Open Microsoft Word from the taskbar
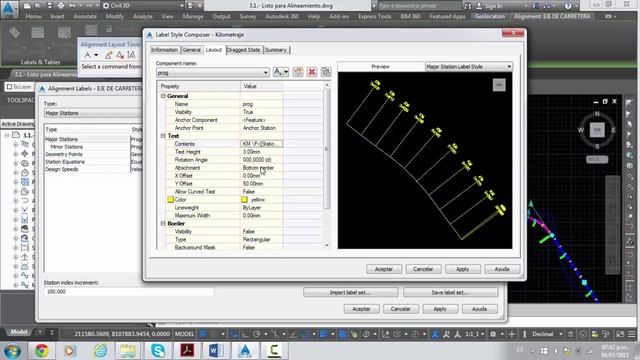Viewport: 640px width, 360px height. coord(216,351)
